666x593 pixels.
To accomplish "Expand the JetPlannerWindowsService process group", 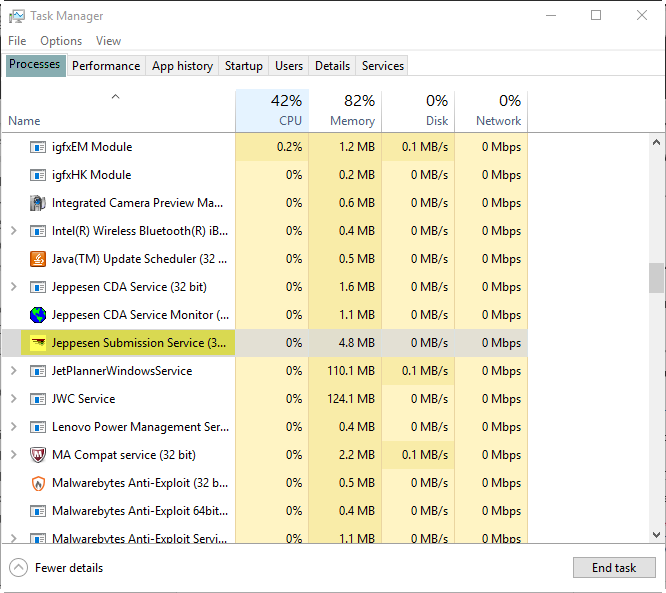I will click(13, 371).
